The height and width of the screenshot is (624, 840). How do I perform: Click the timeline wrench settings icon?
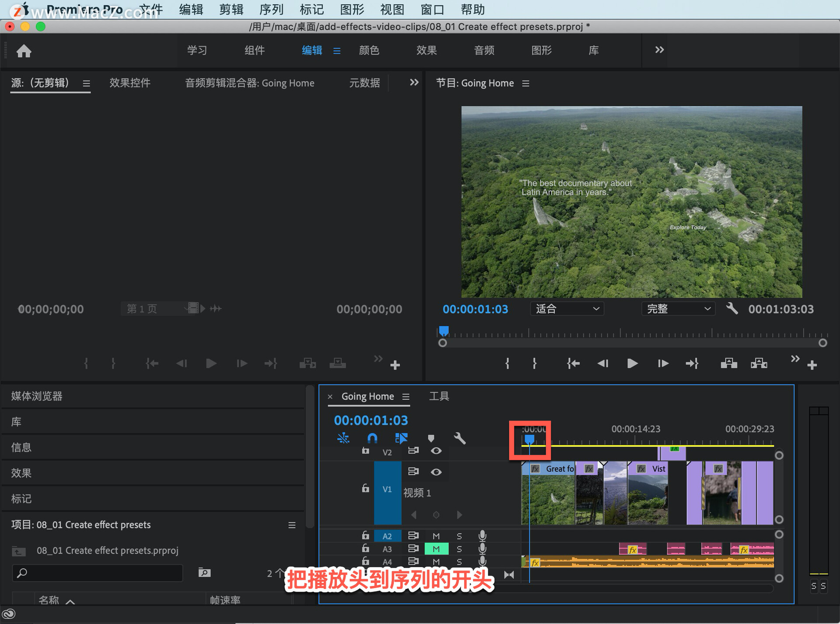[459, 438]
